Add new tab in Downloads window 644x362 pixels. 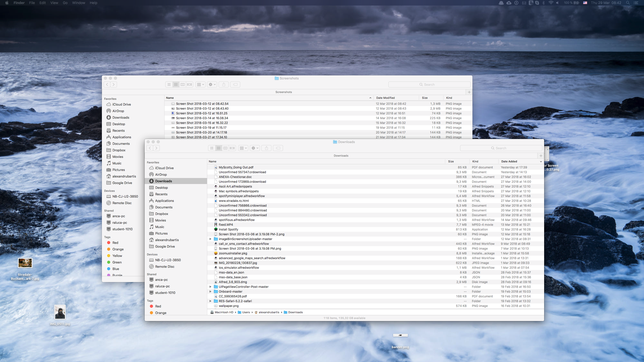pos(541,156)
